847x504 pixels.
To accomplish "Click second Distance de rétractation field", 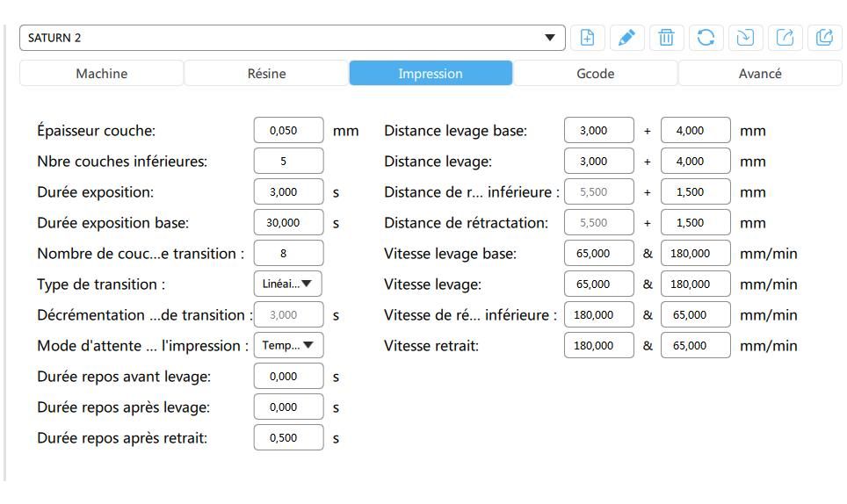I will (x=695, y=222).
